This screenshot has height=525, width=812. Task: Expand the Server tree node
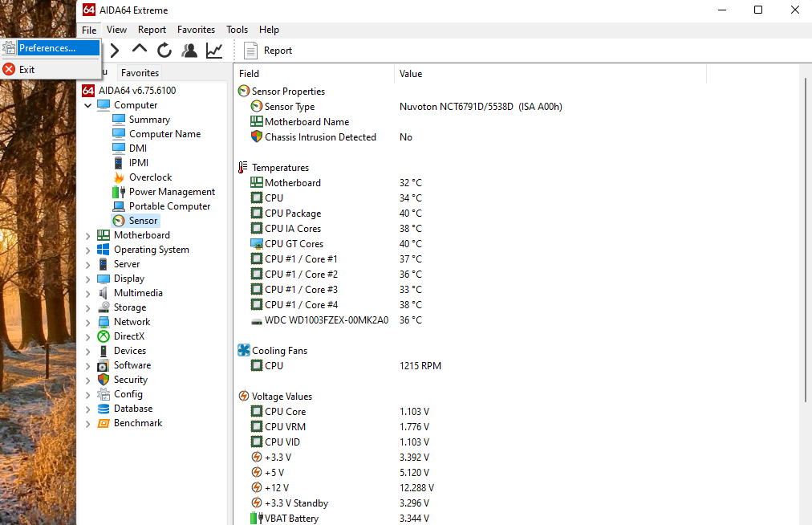coord(87,265)
